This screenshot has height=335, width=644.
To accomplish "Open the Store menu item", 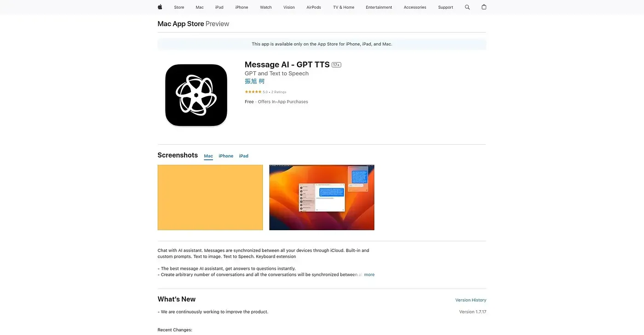I will (x=179, y=7).
